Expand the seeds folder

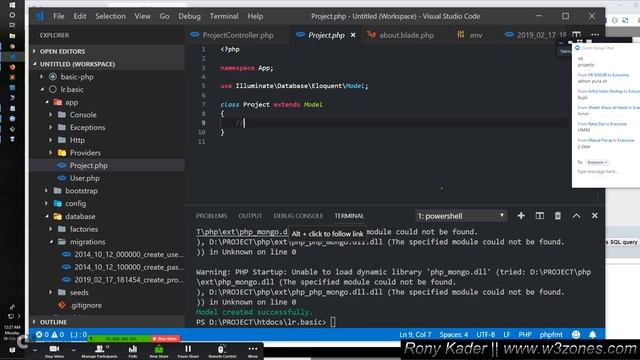(x=79, y=293)
